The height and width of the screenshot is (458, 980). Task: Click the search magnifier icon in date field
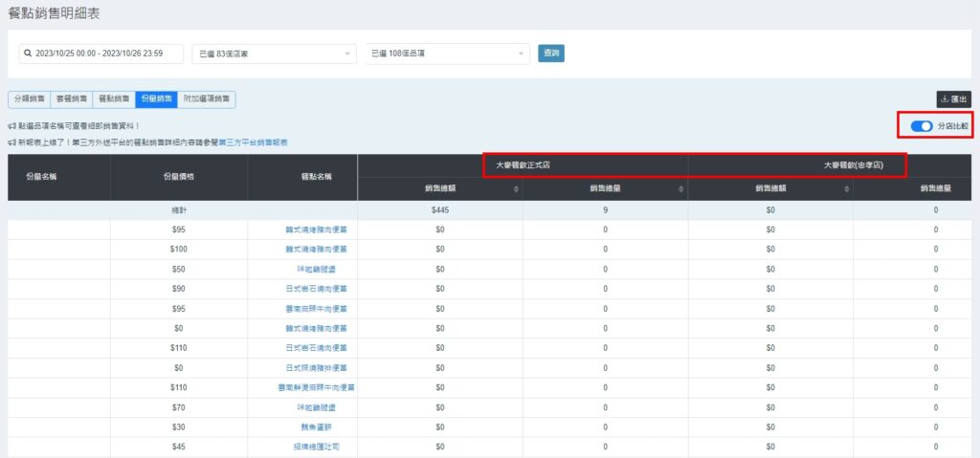click(x=29, y=54)
